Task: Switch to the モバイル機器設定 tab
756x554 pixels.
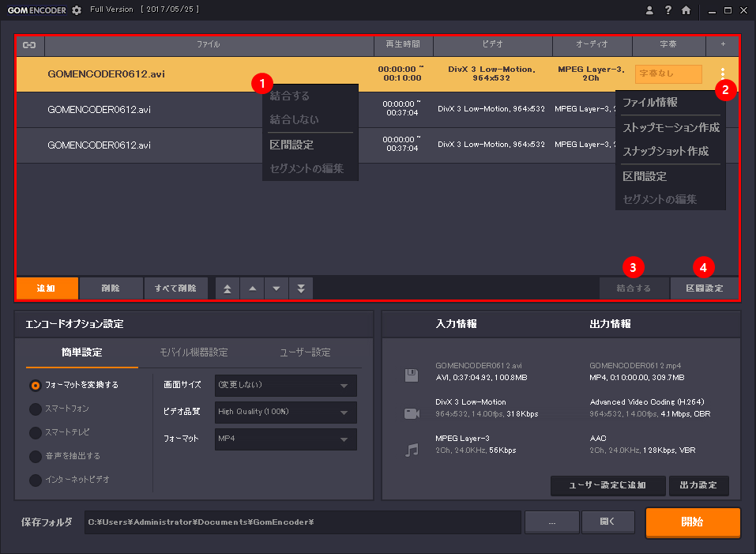Action: [x=194, y=352]
